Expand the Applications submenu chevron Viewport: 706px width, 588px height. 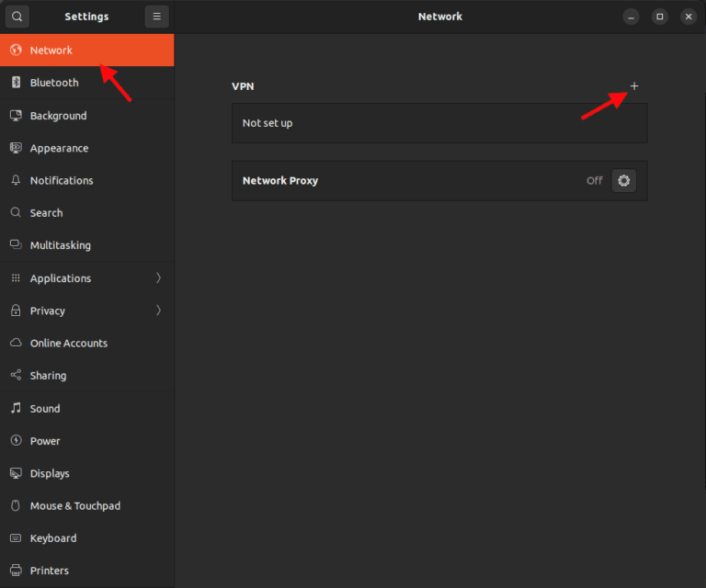click(x=158, y=278)
